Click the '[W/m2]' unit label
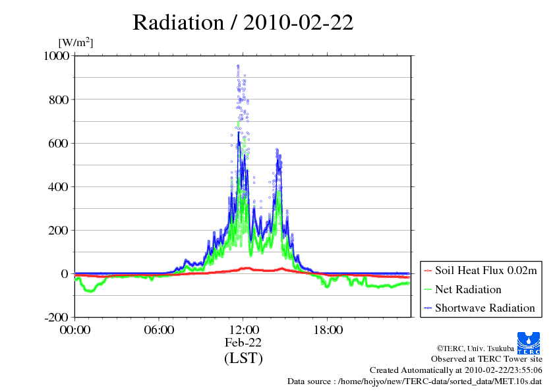555x392 pixels. tap(75, 42)
